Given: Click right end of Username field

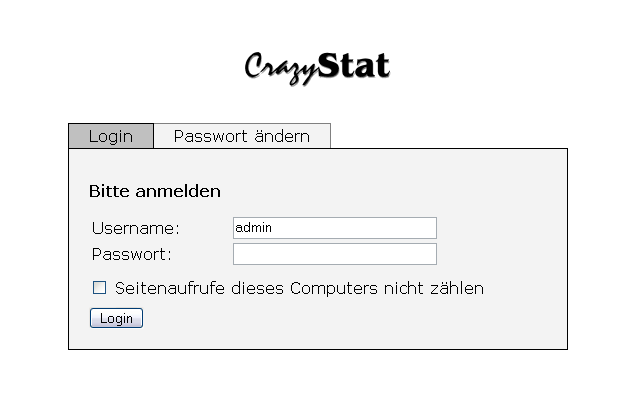Looking at the screenshot, I should 432,228.
